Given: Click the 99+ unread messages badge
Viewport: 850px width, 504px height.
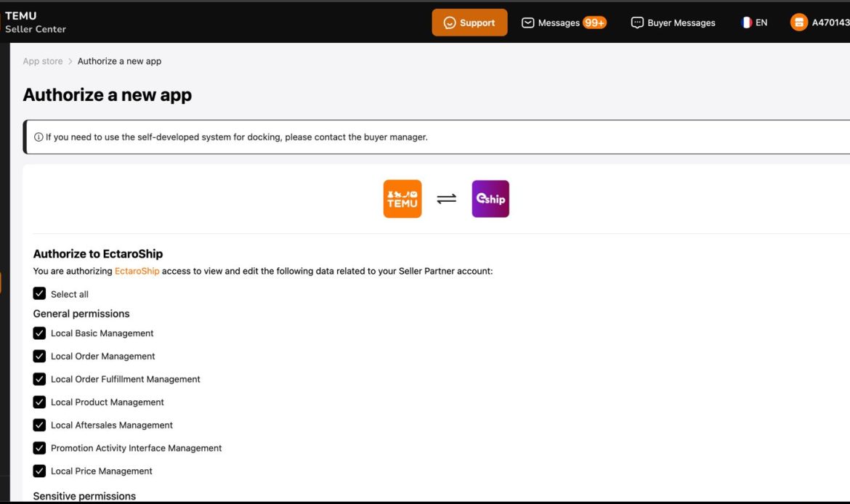Looking at the screenshot, I should (594, 23).
